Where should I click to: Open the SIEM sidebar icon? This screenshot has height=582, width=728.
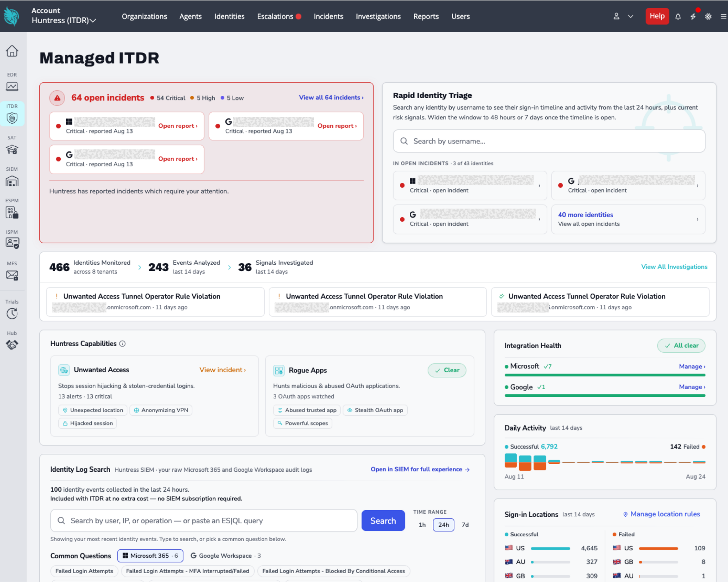12,181
